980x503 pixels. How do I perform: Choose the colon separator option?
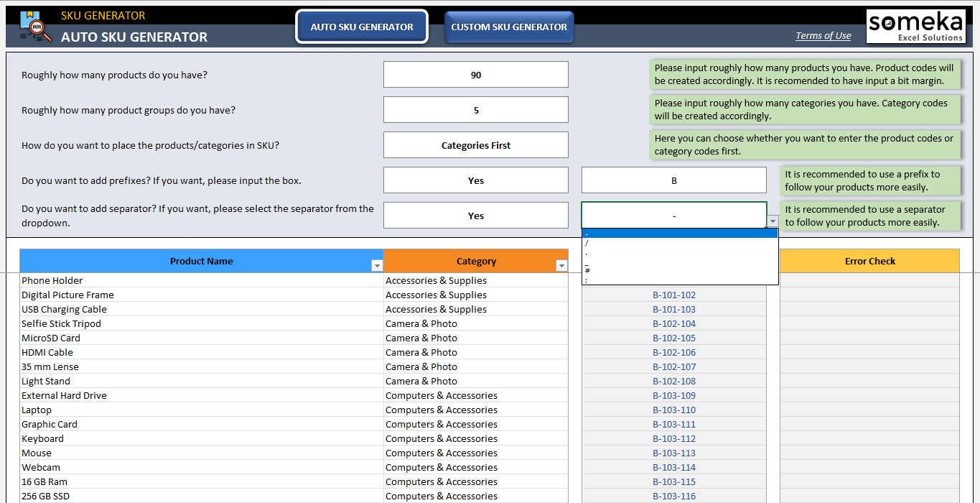pos(680,280)
